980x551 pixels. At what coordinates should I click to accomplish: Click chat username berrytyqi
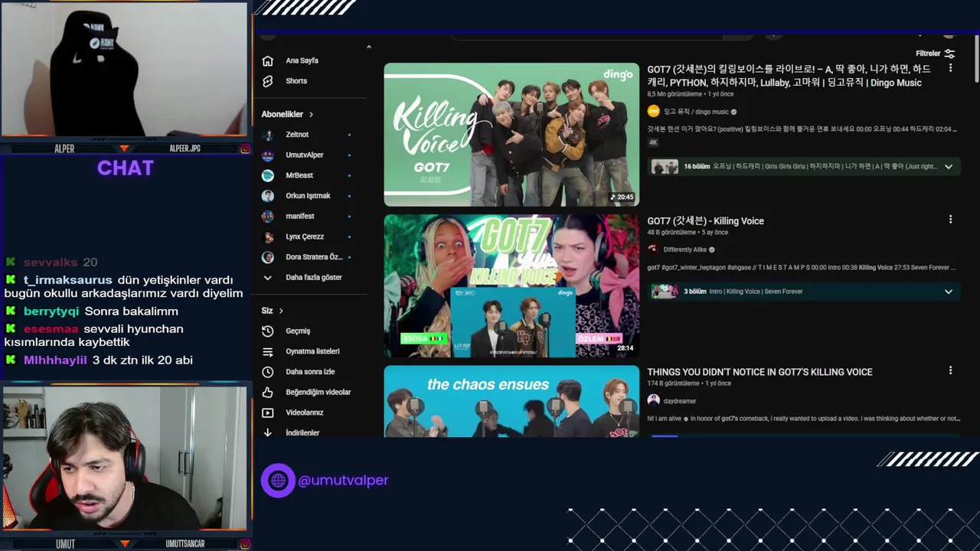pos(51,311)
